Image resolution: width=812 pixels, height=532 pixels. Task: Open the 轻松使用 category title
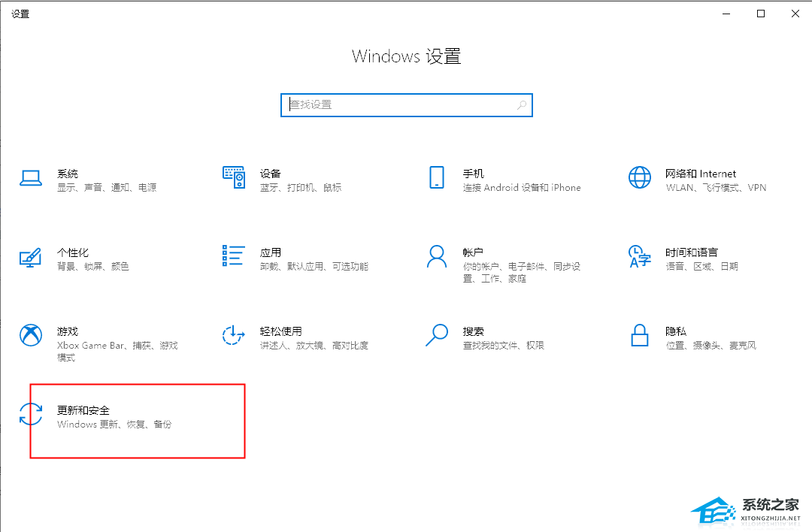(280, 331)
